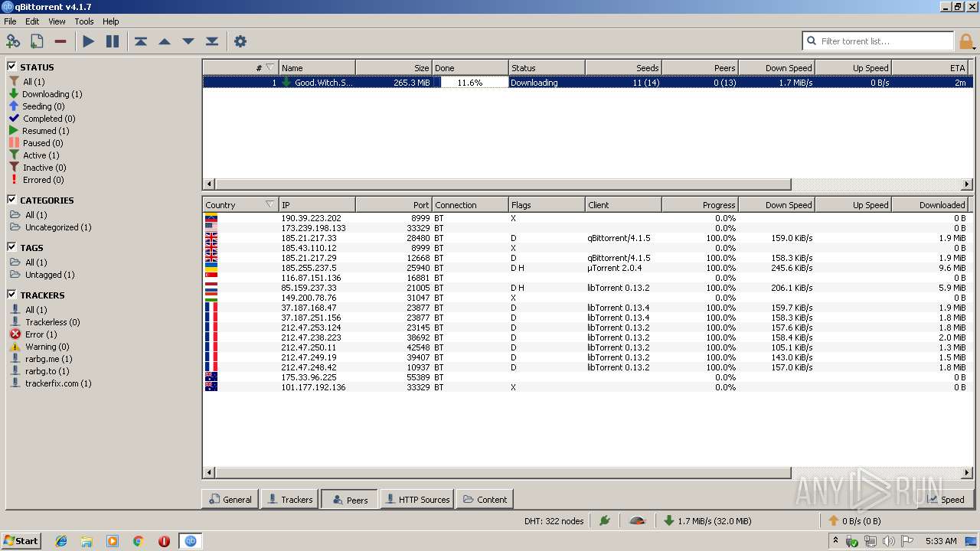Open the File menu
The width and height of the screenshot is (980, 551).
(x=10, y=21)
